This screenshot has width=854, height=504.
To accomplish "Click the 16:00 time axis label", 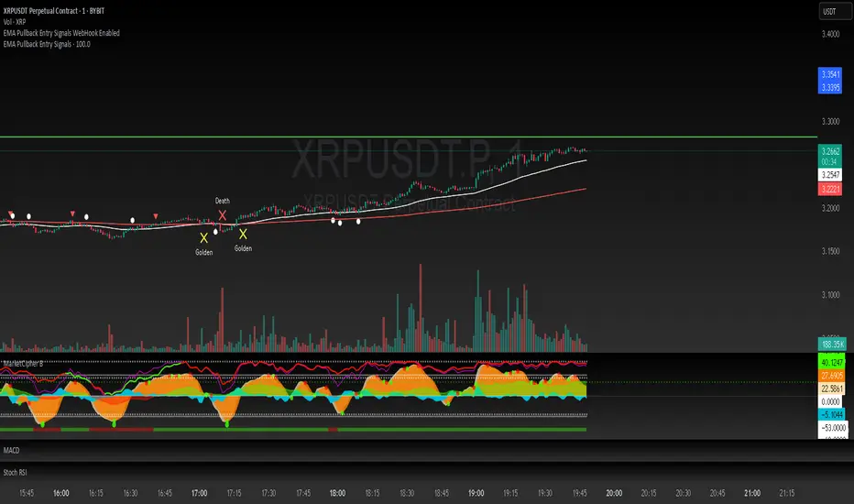I will point(61,493).
